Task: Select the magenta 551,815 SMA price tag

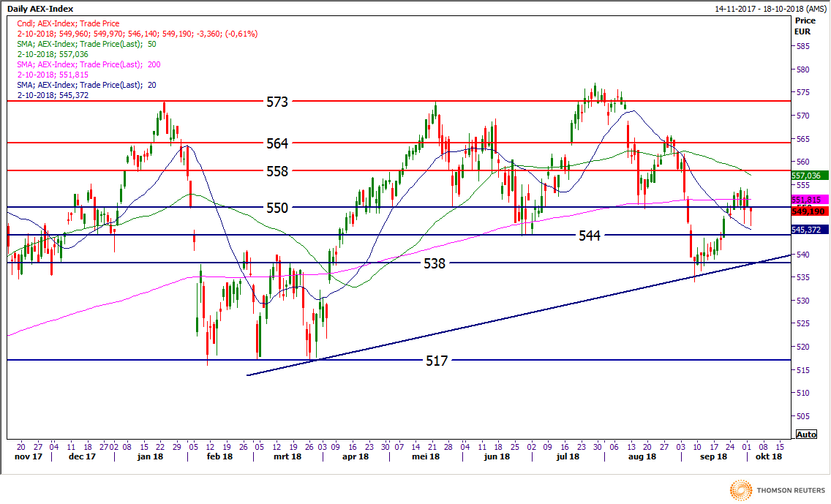Action: pyautogui.click(x=810, y=200)
